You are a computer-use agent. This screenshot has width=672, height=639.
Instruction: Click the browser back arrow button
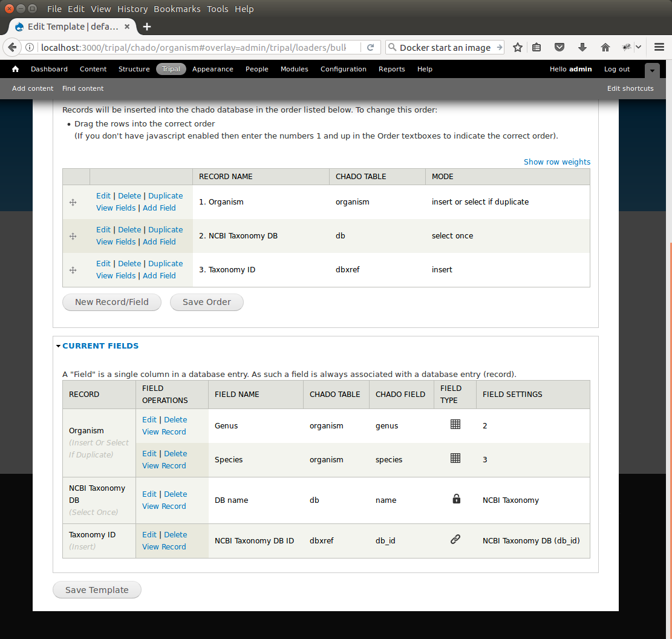pos(12,47)
